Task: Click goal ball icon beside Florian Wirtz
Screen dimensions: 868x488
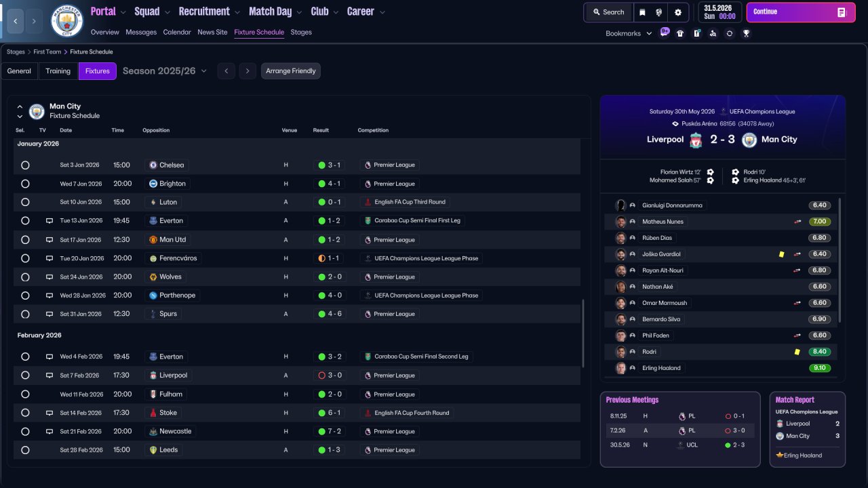Action: pos(710,172)
